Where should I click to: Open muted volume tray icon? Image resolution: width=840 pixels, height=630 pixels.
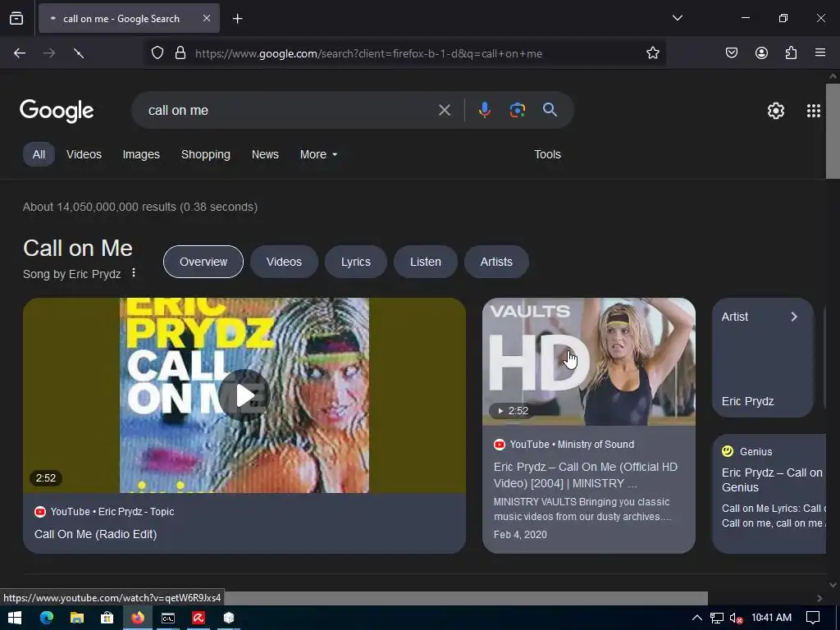736,618
